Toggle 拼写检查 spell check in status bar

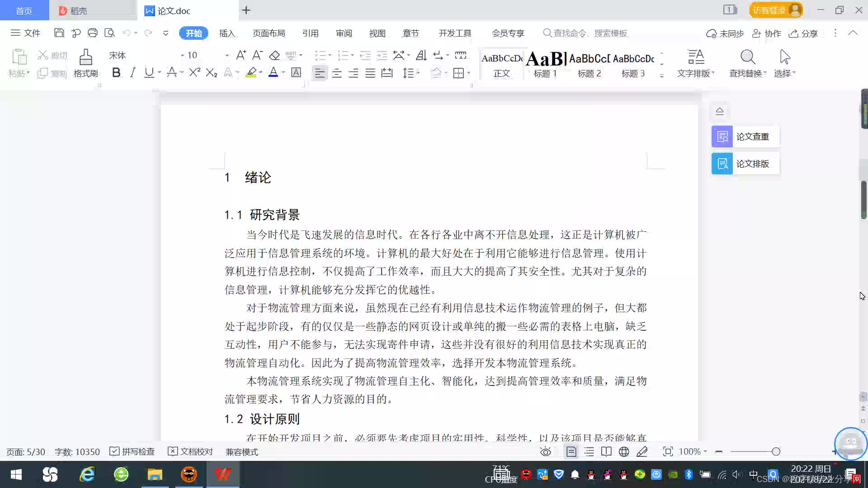[x=132, y=451]
